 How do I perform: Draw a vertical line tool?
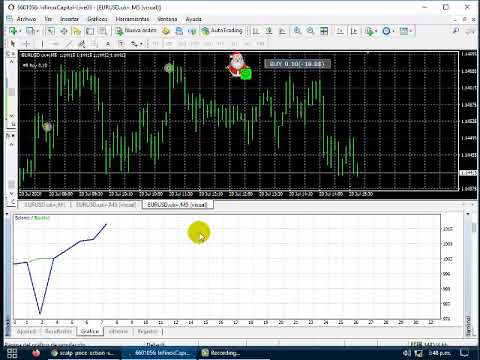coord(42,44)
